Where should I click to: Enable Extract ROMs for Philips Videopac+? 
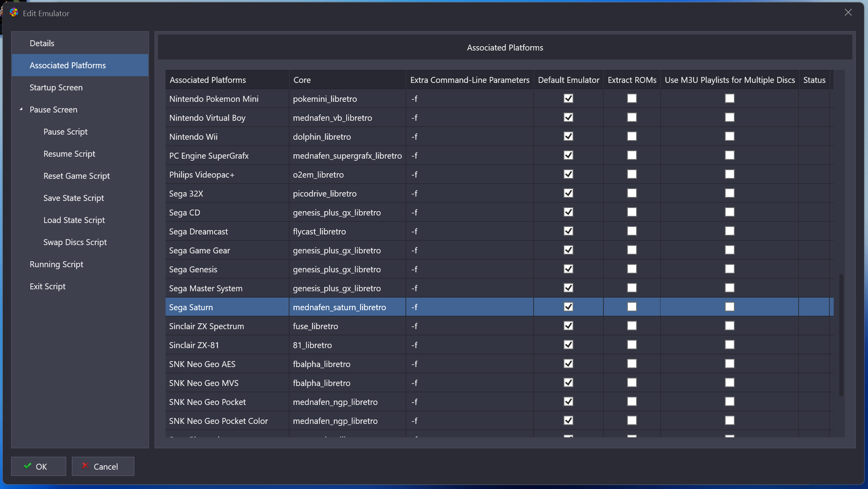click(632, 174)
